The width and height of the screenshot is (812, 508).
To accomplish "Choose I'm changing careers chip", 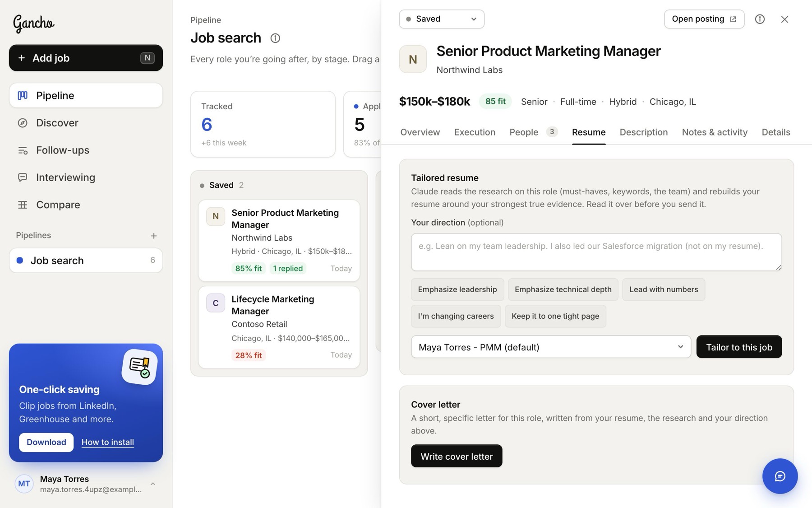I will [456, 316].
